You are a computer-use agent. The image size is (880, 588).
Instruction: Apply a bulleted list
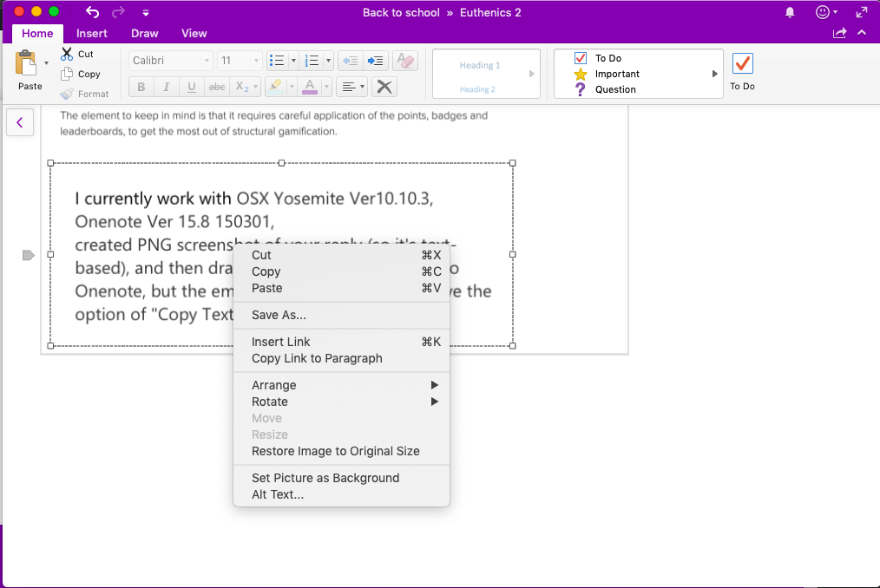[x=277, y=61]
